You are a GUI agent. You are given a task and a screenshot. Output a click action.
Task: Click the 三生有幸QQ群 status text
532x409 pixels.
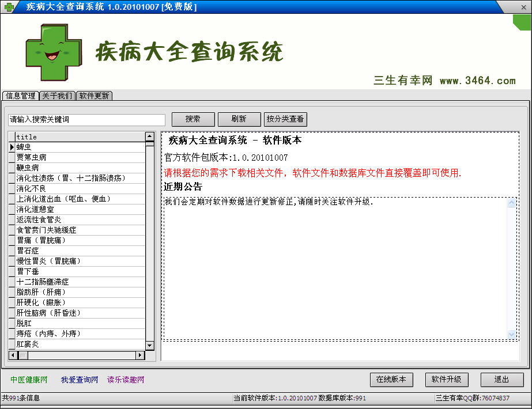coord(473,398)
